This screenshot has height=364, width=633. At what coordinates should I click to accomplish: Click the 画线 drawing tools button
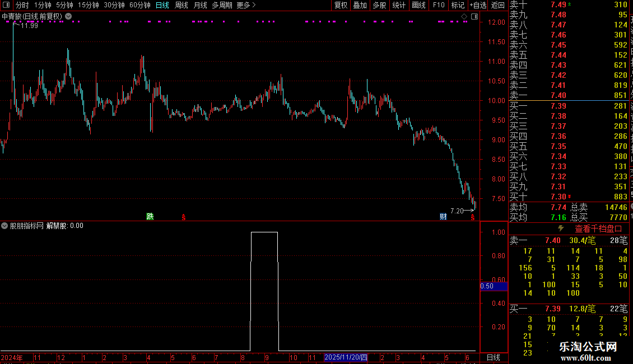418,5
